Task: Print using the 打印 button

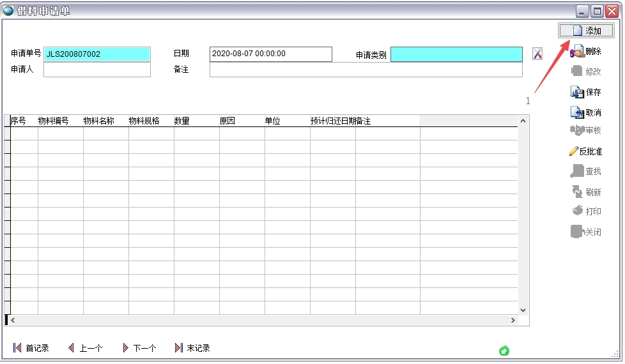Action: coord(586,211)
